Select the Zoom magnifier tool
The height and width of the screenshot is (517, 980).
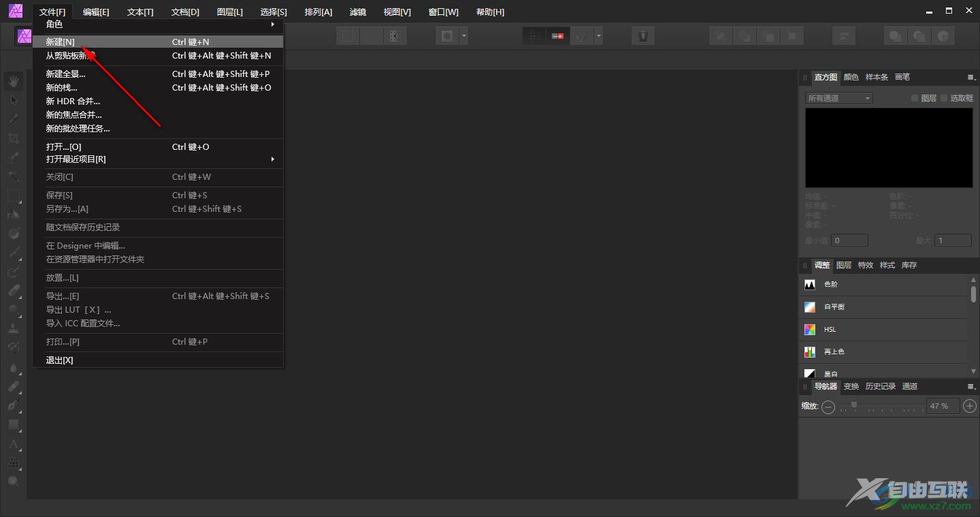click(x=14, y=482)
